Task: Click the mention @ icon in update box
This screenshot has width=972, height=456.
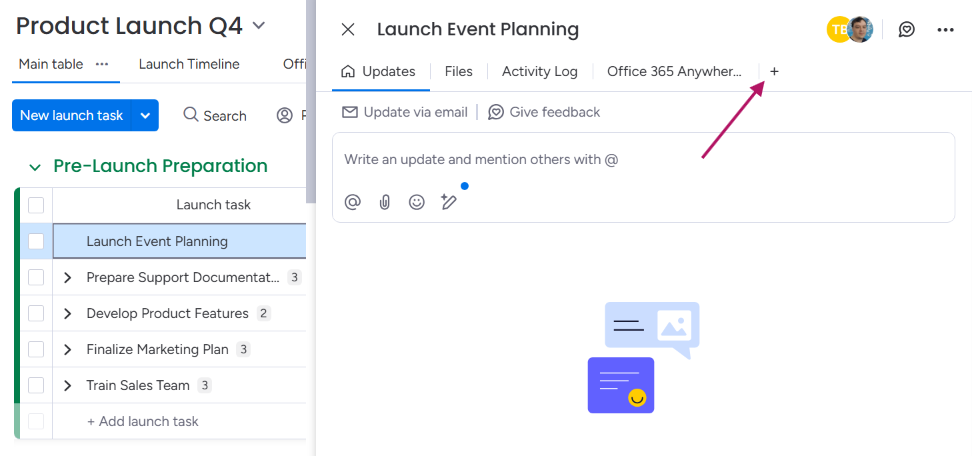Action: click(353, 202)
